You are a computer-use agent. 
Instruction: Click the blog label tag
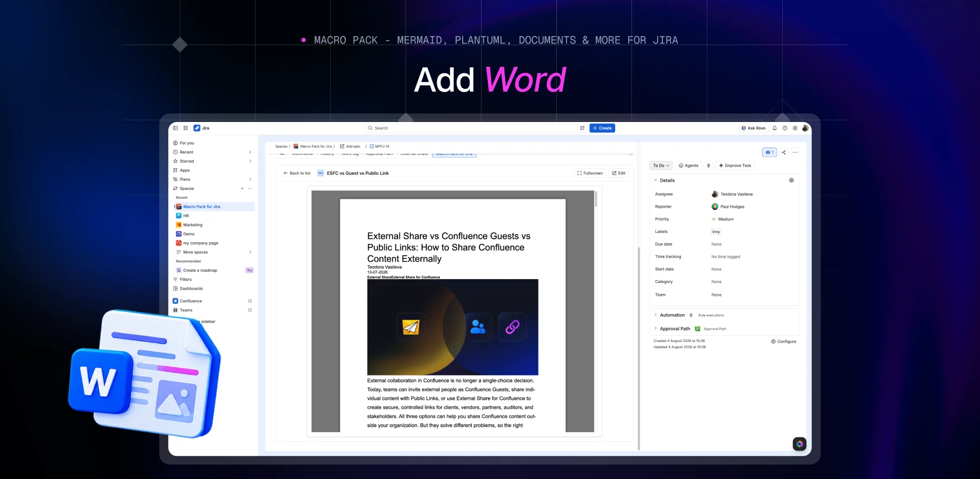click(x=716, y=232)
